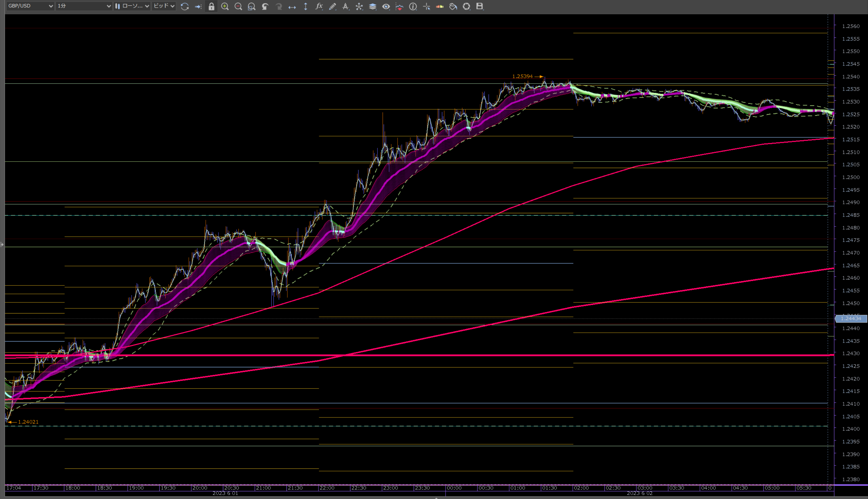
Task: Click the zoom out magnifier icon
Action: click(238, 6)
